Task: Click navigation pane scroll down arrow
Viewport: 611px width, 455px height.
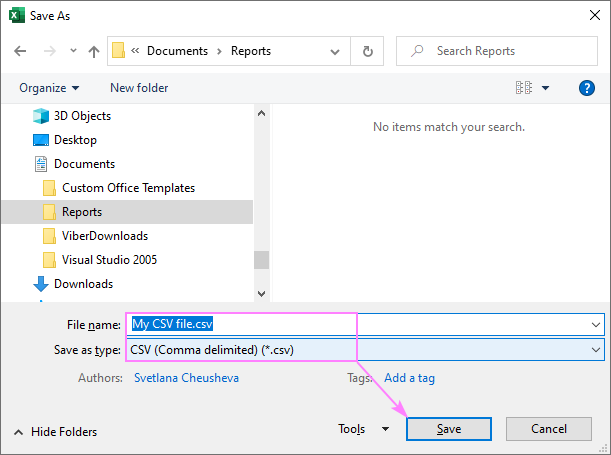Action: coord(261,293)
